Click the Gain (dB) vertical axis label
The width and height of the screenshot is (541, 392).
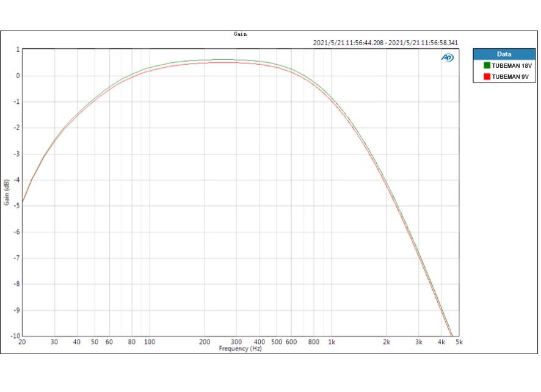coord(6,192)
